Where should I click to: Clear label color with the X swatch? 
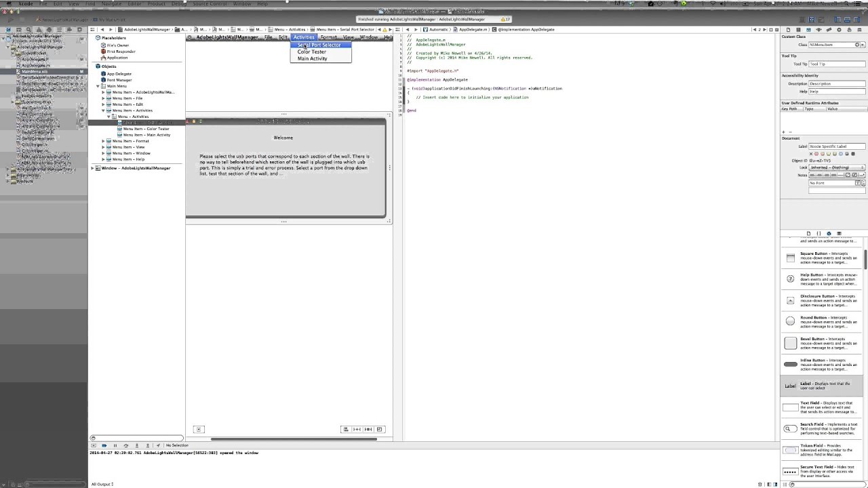click(x=811, y=154)
